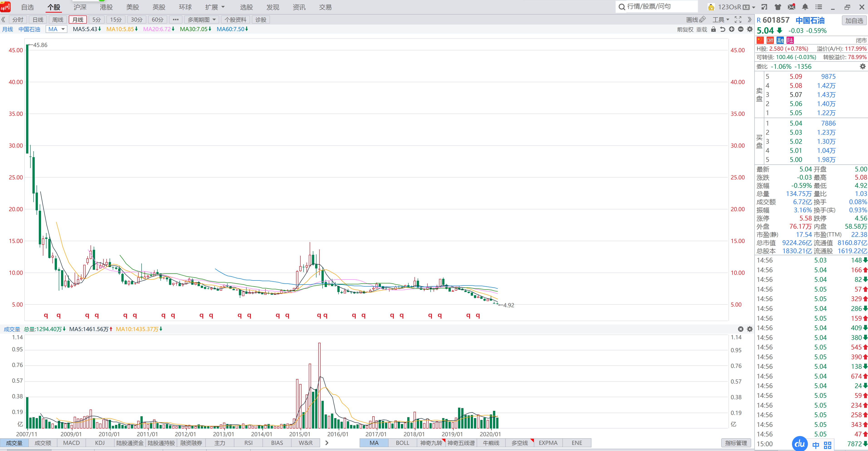Select the BOLL main indicator tab
This screenshot has height=451, width=868.
click(x=402, y=443)
